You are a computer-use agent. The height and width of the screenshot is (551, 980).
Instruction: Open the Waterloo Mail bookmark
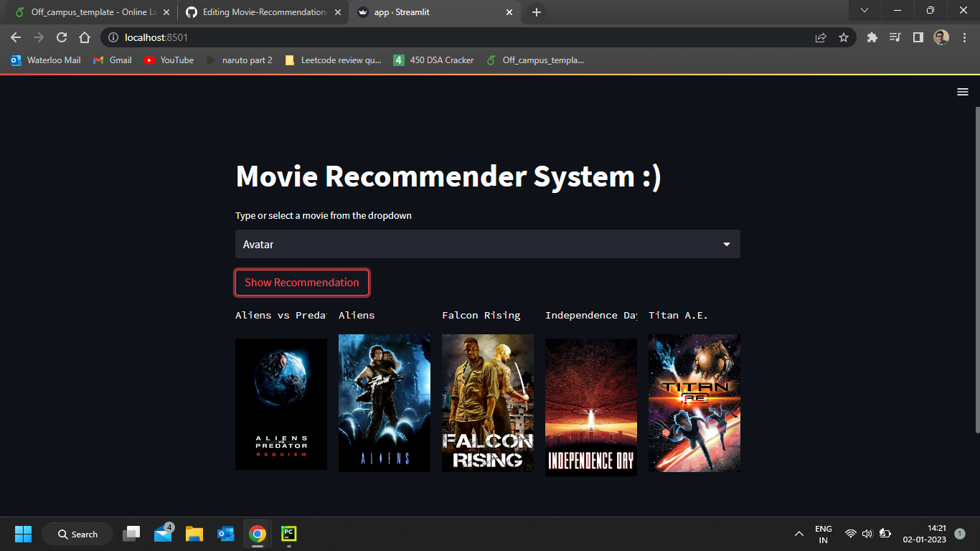coord(45,60)
